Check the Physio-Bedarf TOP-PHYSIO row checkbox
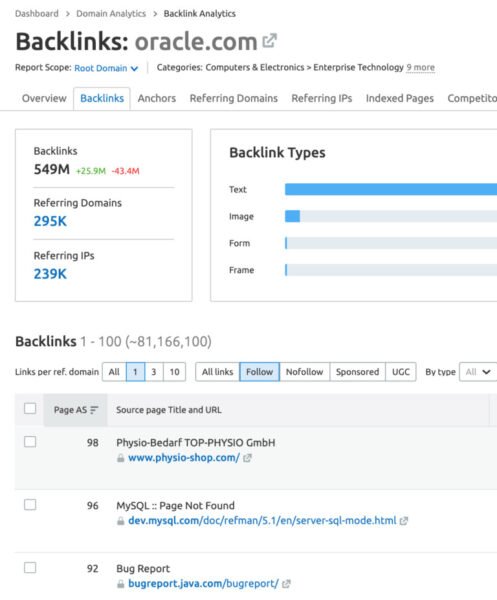This screenshot has height=600, width=497. [30, 442]
